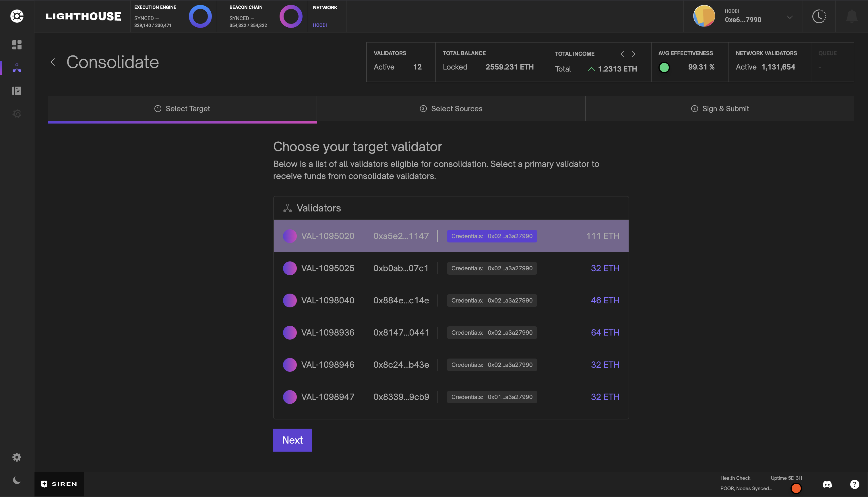Click the Queue stat box
Image resolution: width=868 pixels, height=497 pixels.
click(x=832, y=62)
